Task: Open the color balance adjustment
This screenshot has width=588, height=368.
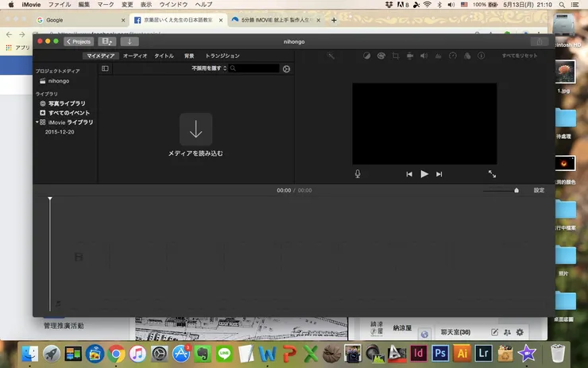Action: point(367,56)
